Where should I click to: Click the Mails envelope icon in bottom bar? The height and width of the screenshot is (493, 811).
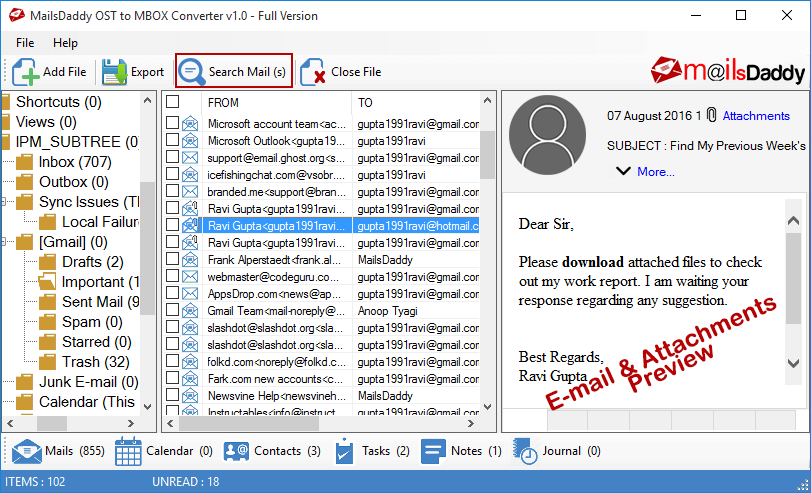pyautogui.click(x=26, y=451)
